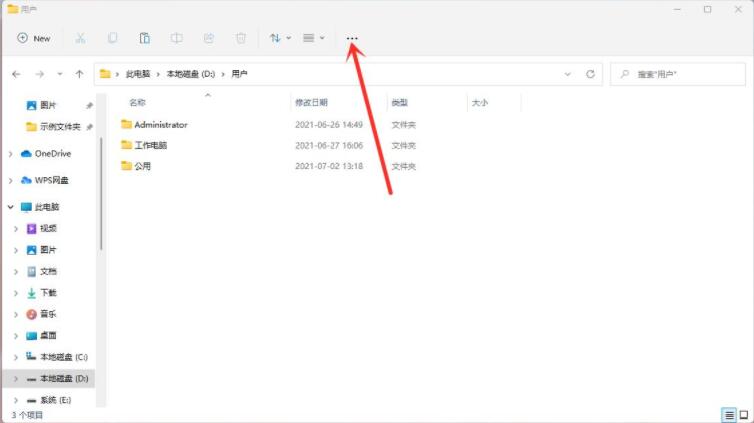
Task: Go back with the left arrow
Action: click(x=16, y=74)
